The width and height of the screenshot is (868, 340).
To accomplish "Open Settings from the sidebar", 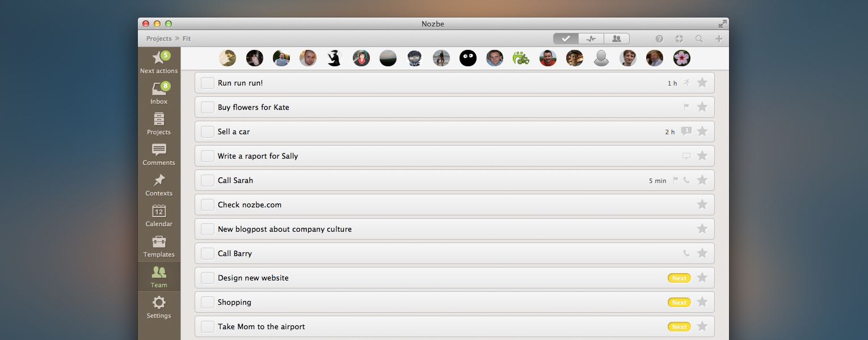I will point(159,308).
